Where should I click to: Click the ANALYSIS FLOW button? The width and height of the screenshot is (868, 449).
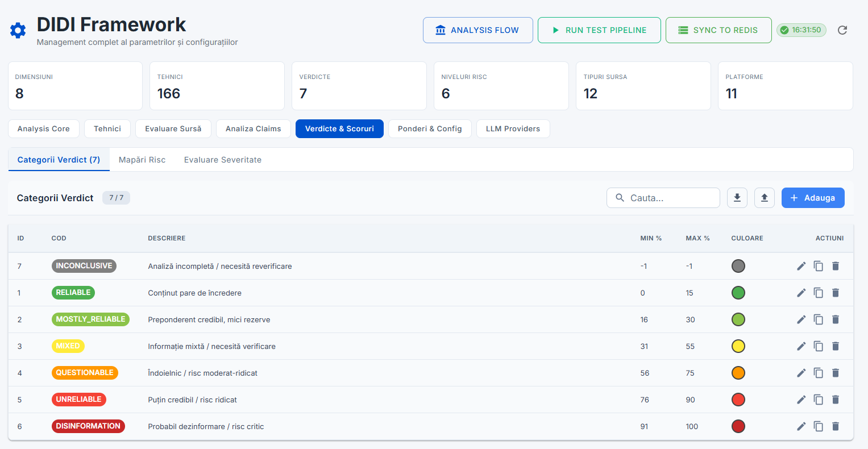tap(478, 30)
